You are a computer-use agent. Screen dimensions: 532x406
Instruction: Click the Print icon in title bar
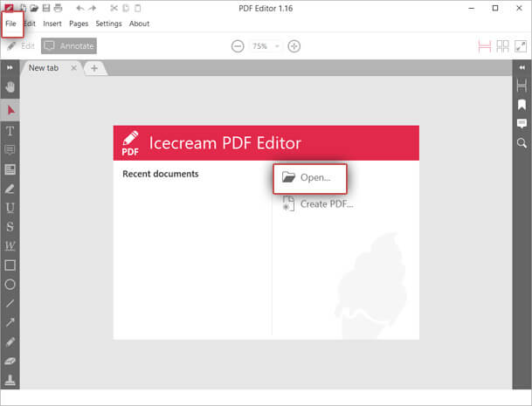tap(57, 8)
